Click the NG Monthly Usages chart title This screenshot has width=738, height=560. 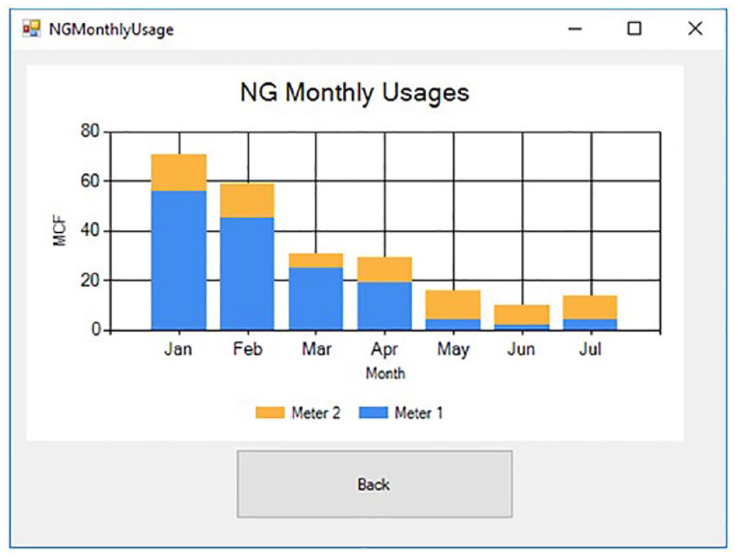[x=355, y=93]
